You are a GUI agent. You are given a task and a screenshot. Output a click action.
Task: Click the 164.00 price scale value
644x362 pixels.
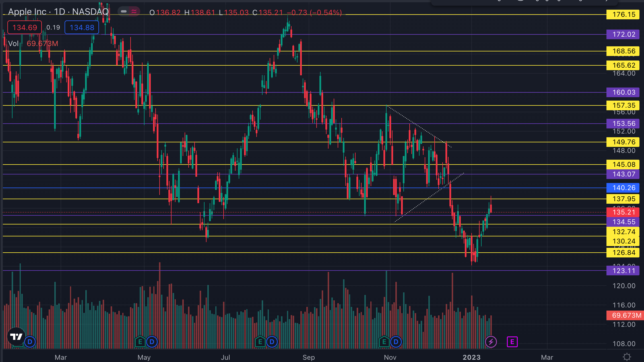(x=624, y=73)
